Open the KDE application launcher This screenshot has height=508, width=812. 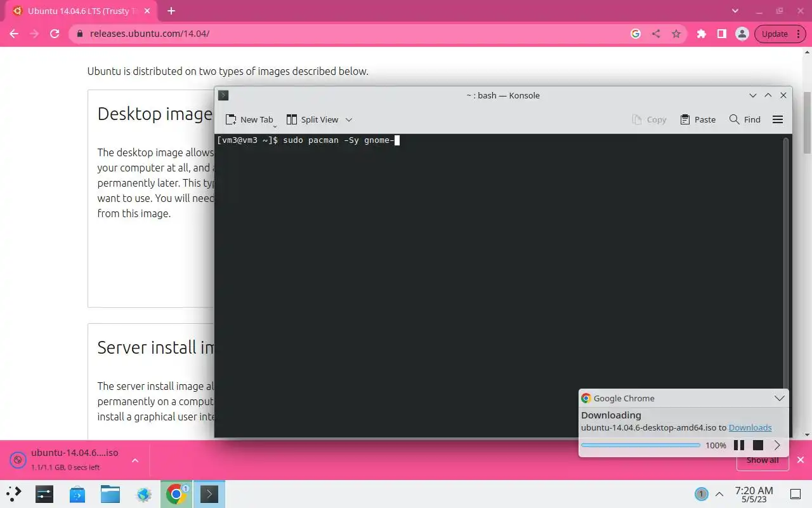tap(14, 493)
